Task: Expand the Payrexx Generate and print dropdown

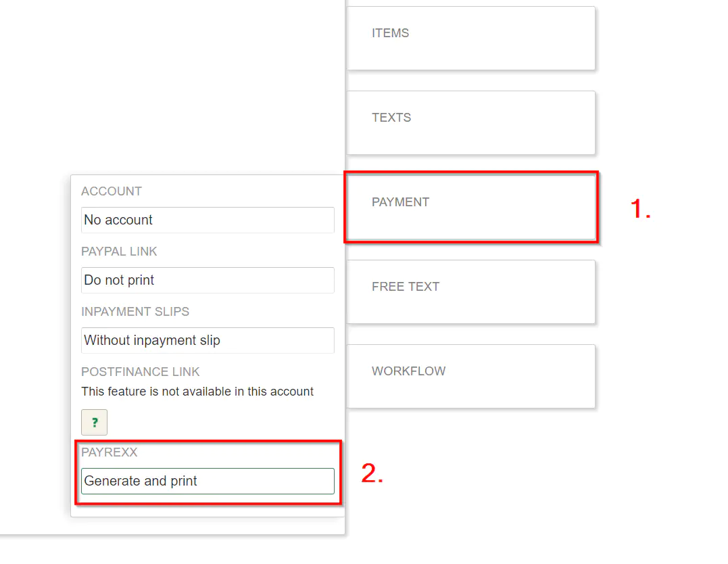Action: click(208, 481)
